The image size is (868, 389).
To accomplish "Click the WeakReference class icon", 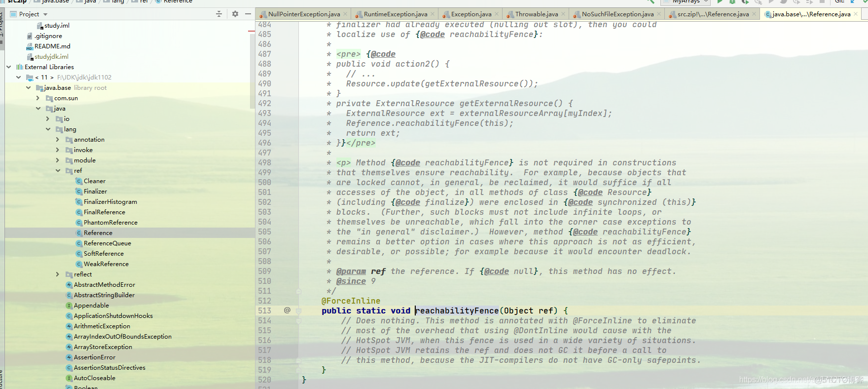I will tap(79, 264).
